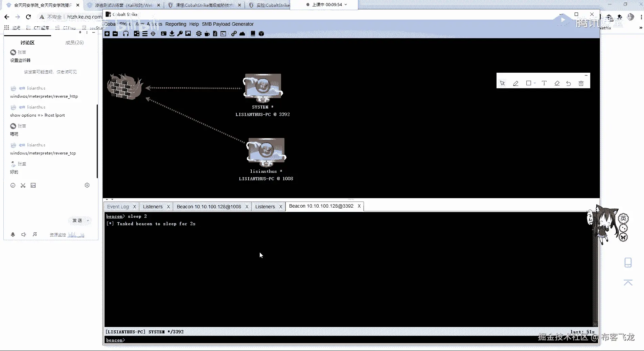Focus beacon command input line
644x351 pixels.
pyautogui.click(x=351, y=340)
